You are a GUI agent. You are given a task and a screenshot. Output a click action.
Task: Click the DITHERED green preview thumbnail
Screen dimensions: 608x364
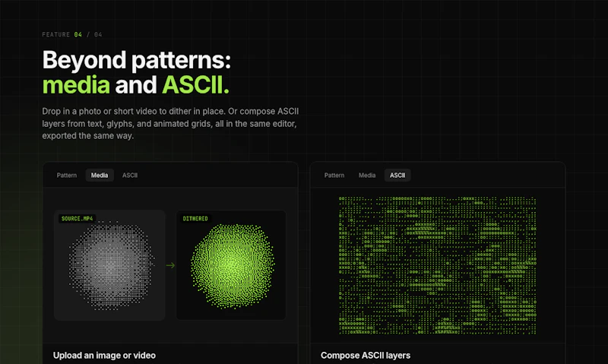(x=231, y=265)
